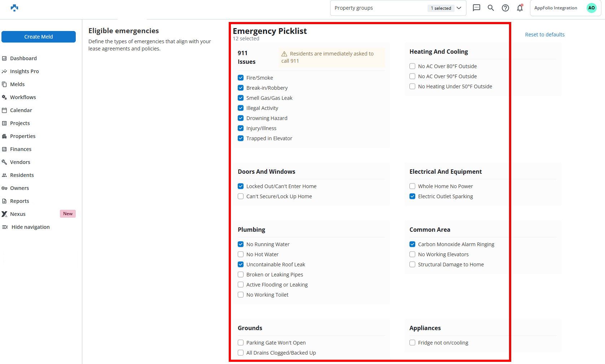Open the help question mark icon
The image size is (605, 364).
tap(505, 8)
